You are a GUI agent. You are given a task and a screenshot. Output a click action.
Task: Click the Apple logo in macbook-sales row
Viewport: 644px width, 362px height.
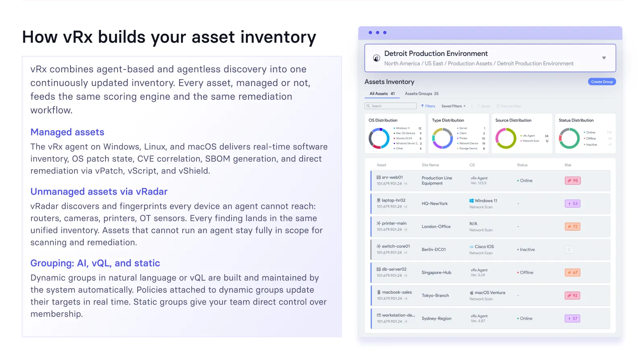[x=472, y=292]
